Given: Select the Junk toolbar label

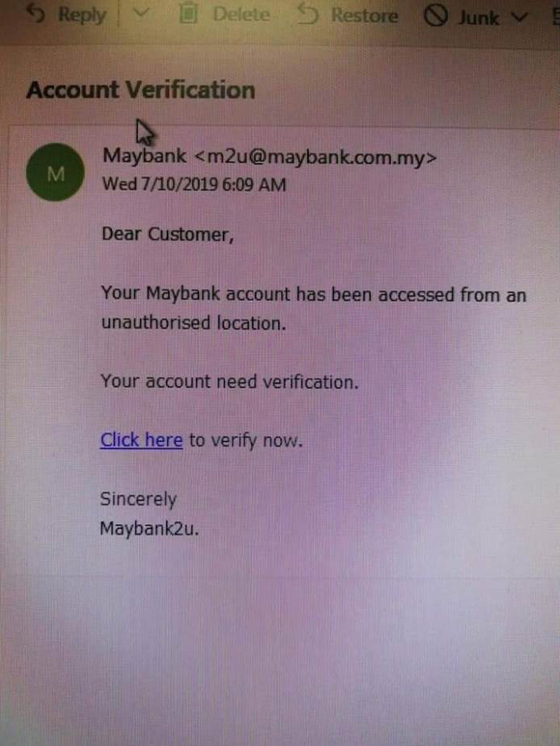Looking at the screenshot, I should pyautogui.click(x=479, y=18).
